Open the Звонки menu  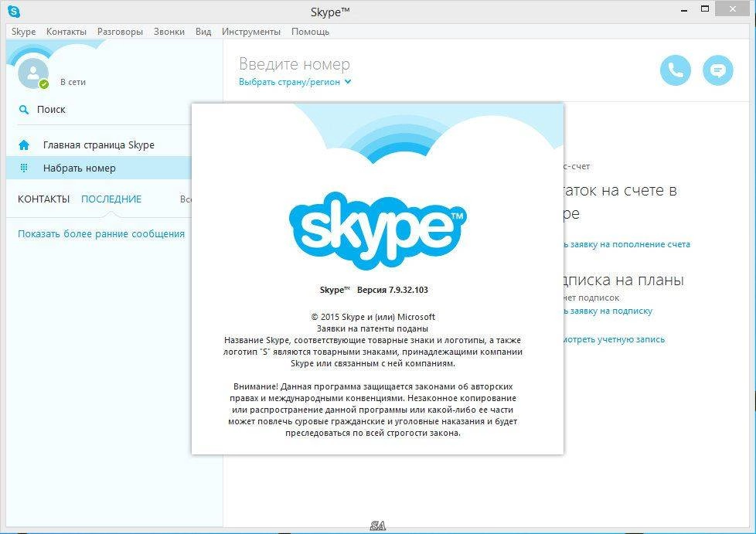(x=169, y=32)
